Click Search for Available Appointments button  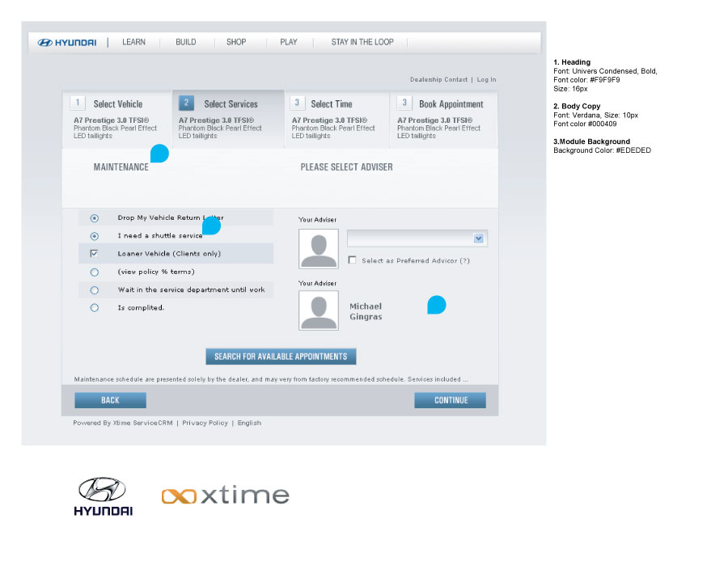(x=281, y=356)
